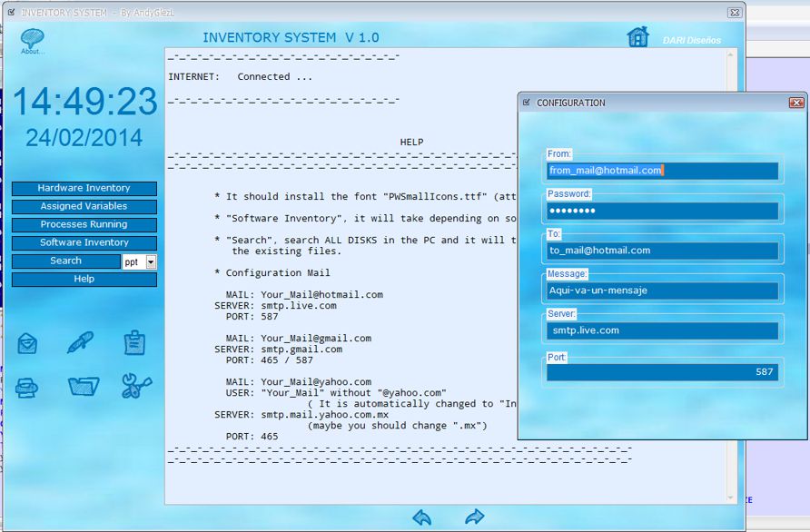
Task: Open the folder icon
Action: 83,387
